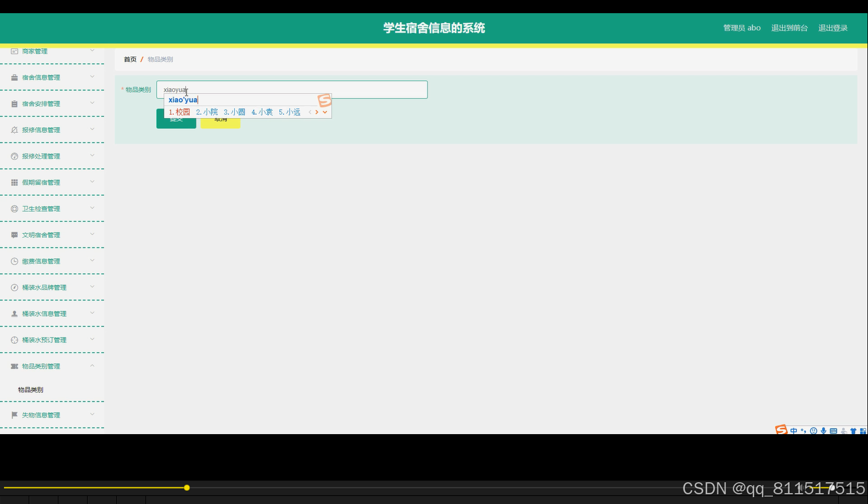This screenshot has width=868, height=504.
Task: Click the 宿舍信息管理 briefcase icon
Action: [x=14, y=77]
